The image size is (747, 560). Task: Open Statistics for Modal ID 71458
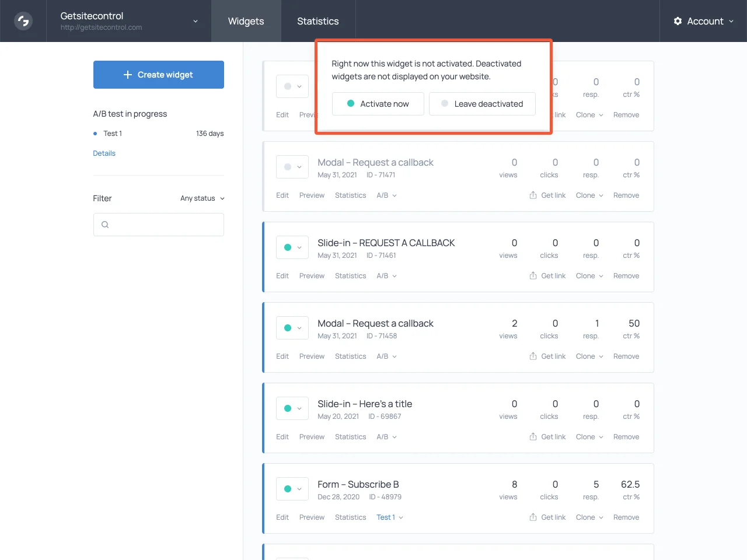[351, 356]
